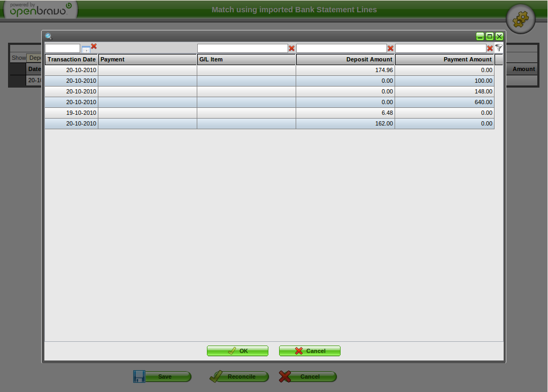Screen dimensions: 548x392
Task: Minimize the transaction selector dialog
Action: [480, 36]
